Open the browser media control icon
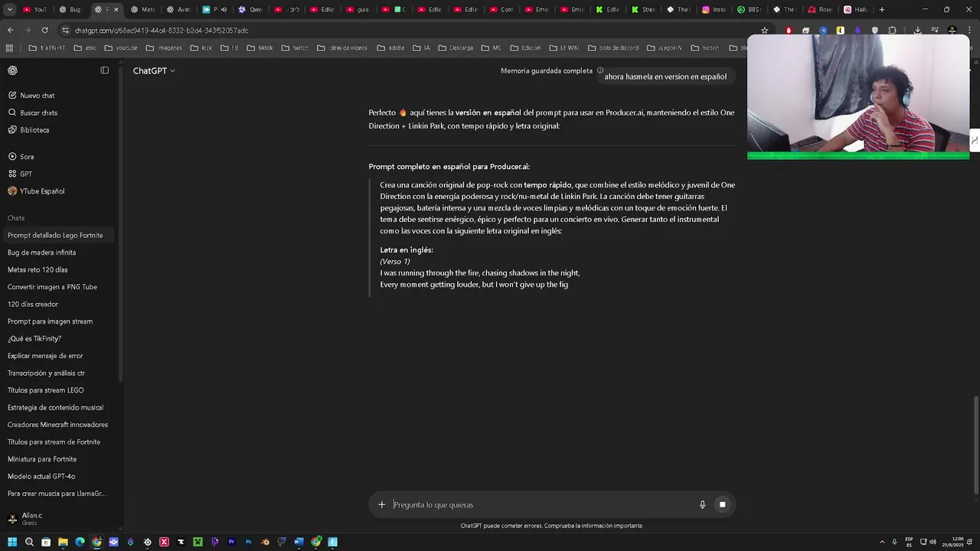Viewport: 980px width, 551px height. (934, 30)
